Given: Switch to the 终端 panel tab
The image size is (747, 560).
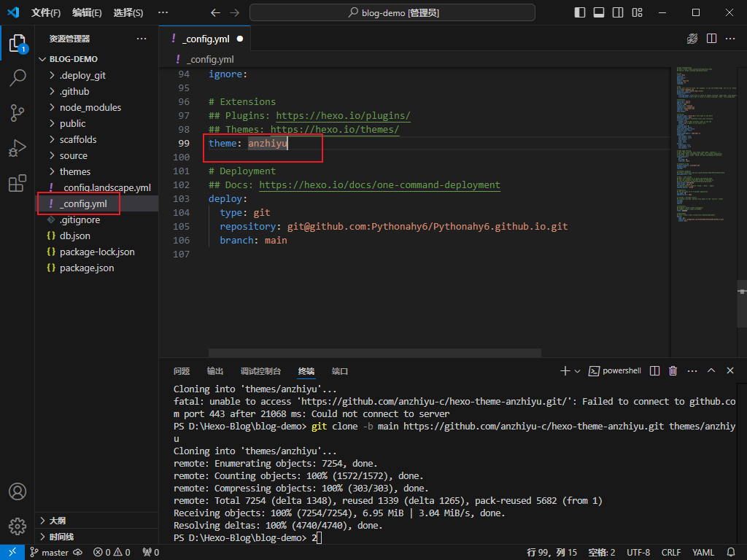Looking at the screenshot, I should 306,371.
